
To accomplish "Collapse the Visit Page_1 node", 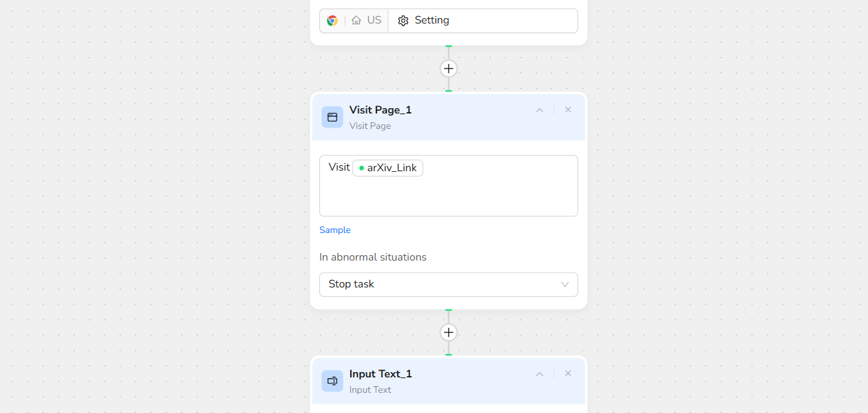I will pyautogui.click(x=539, y=110).
